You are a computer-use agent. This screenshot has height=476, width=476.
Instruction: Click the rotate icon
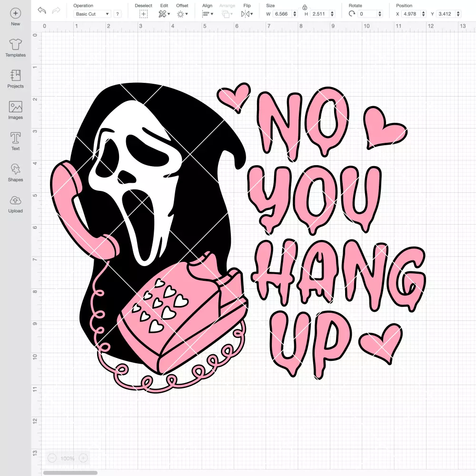(x=352, y=14)
